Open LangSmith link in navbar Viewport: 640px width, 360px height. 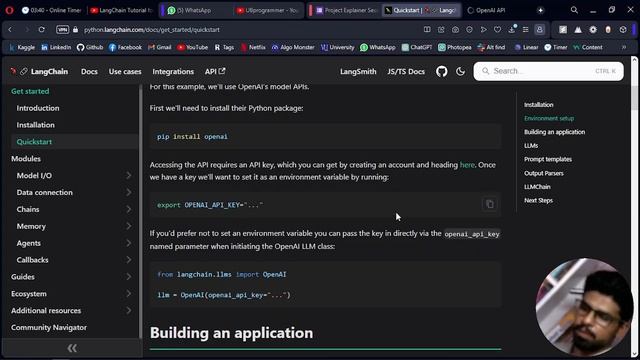click(x=358, y=71)
